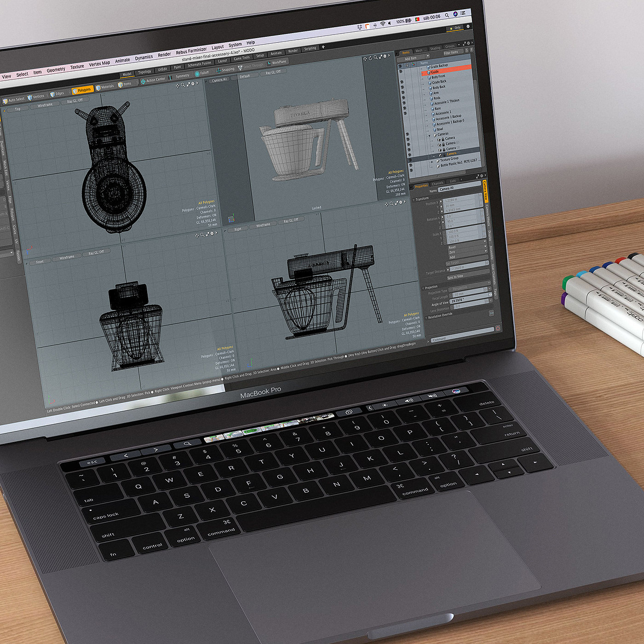Open Top viewport settings gear
644x644 pixels.
point(193,84)
